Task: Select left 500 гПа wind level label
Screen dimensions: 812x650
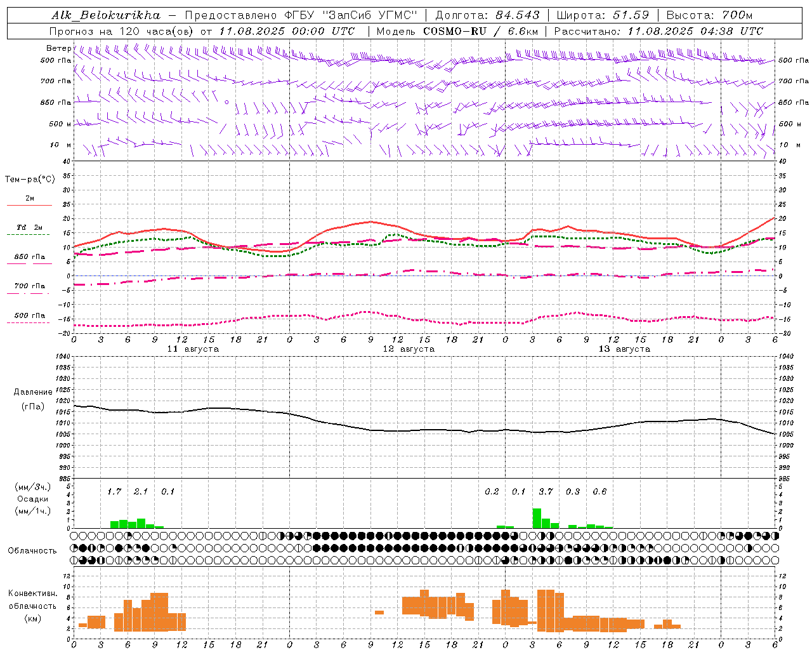Action: (x=56, y=60)
